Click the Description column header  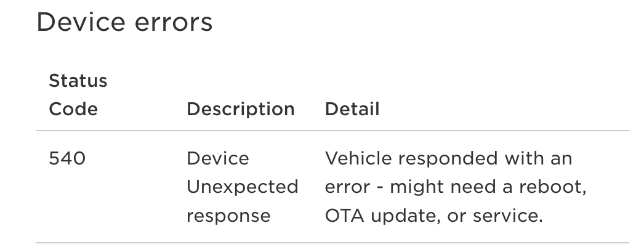240,110
